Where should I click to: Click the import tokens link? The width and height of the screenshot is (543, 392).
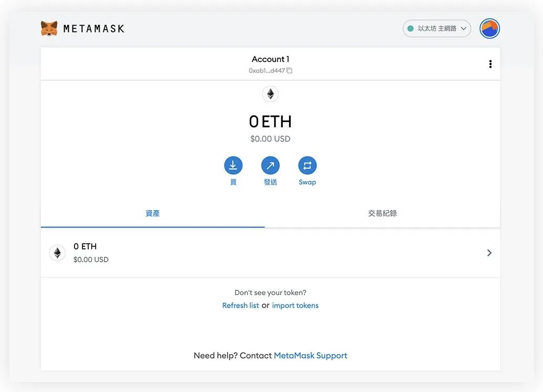295,306
